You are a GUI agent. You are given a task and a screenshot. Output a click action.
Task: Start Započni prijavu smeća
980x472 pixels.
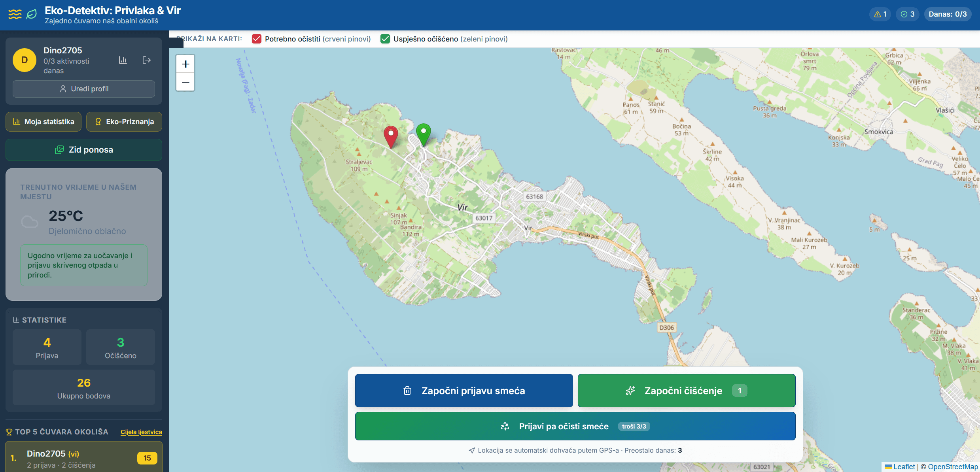(464, 391)
